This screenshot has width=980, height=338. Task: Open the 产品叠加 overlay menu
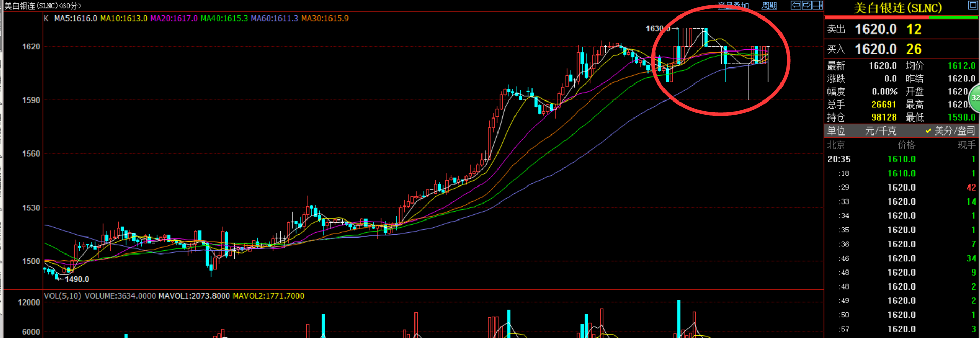point(733,5)
